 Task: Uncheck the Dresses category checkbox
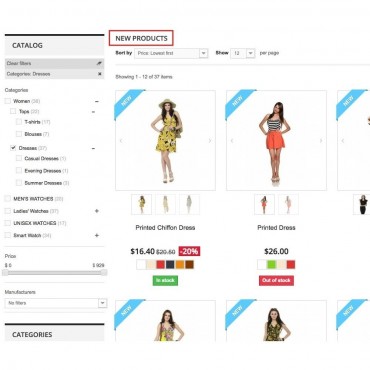[x=13, y=148]
